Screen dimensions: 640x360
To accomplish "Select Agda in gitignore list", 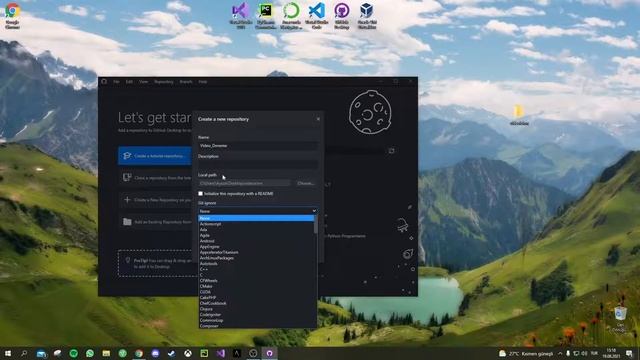I will (256, 236).
